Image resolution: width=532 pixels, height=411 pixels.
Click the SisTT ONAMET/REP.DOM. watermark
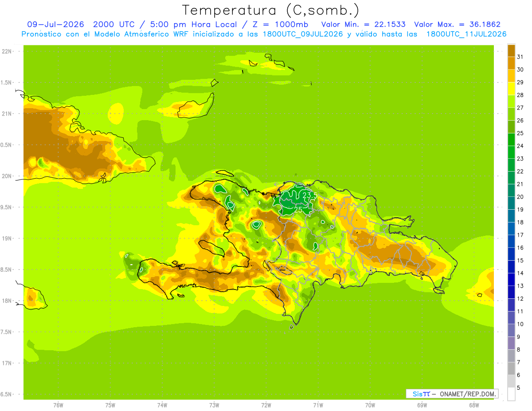[x=452, y=394]
